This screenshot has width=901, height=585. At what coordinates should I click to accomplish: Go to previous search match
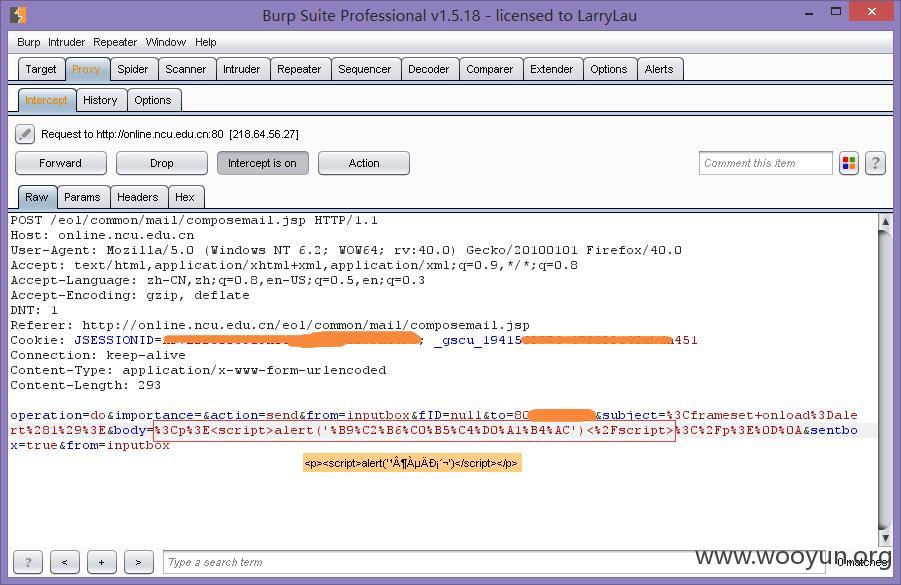[x=64, y=562]
